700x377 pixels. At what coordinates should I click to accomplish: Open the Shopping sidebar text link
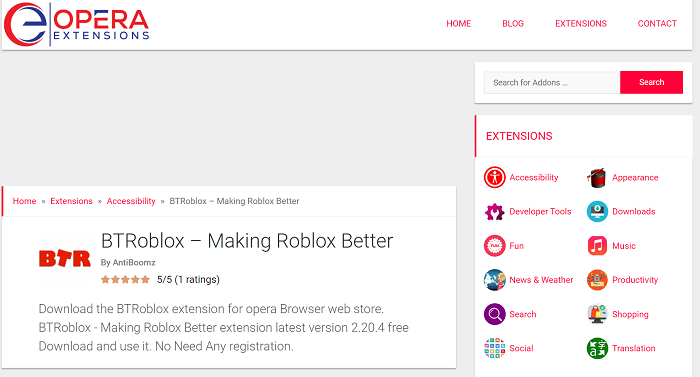point(630,314)
